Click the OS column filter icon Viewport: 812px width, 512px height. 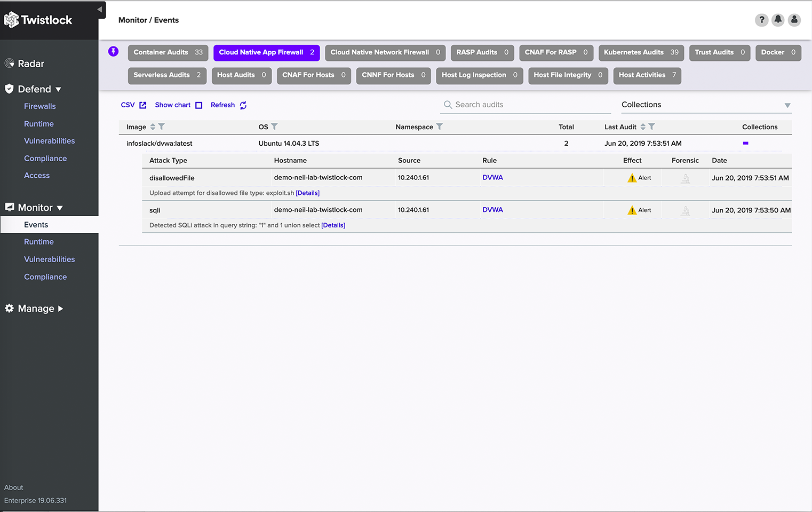[274, 127]
